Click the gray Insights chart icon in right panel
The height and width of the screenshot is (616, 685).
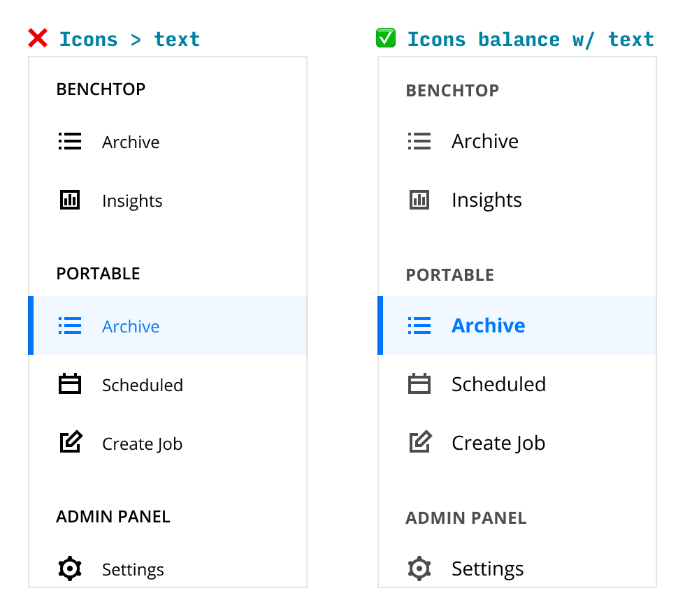tap(419, 200)
